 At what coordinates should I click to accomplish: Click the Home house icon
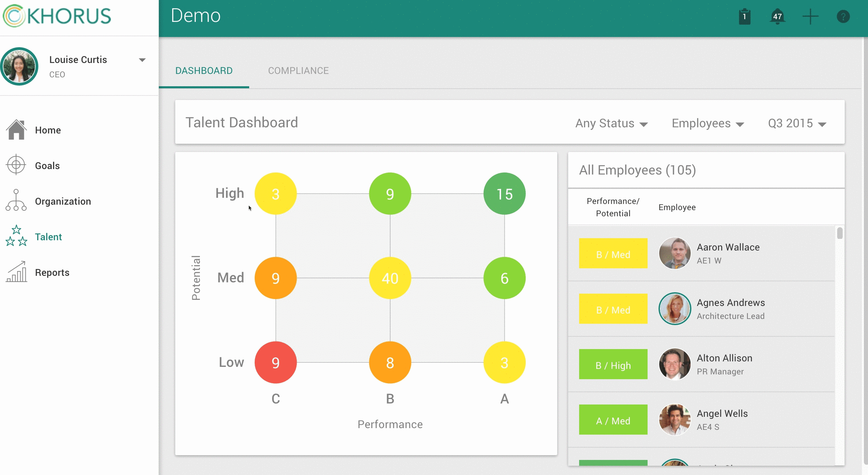pyautogui.click(x=16, y=130)
